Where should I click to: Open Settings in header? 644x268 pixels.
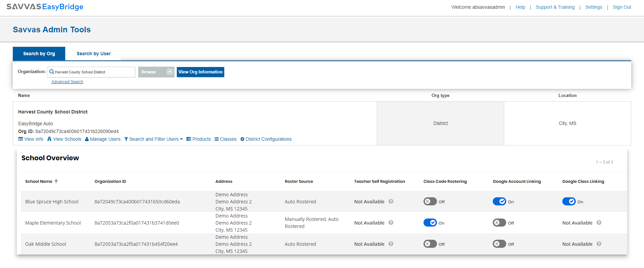pyautogui.click(x=594, y=7)
